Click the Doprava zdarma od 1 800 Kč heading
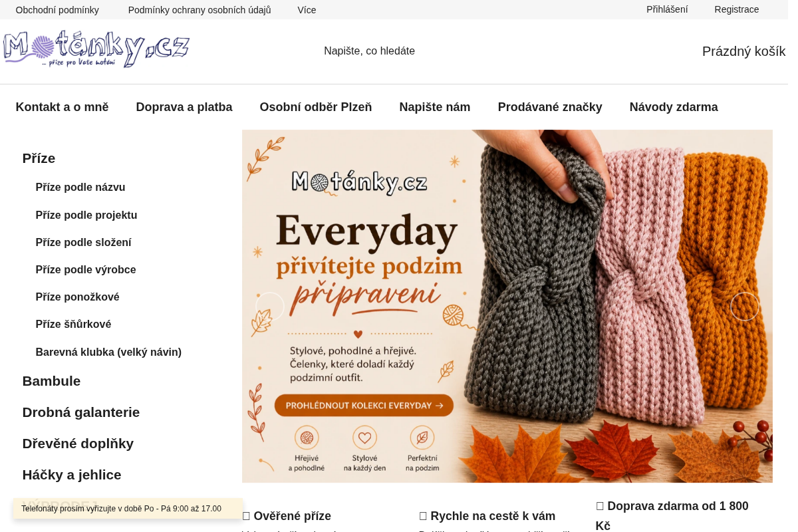The height and width of the screenshot is (532, 798). coord(672,516)
